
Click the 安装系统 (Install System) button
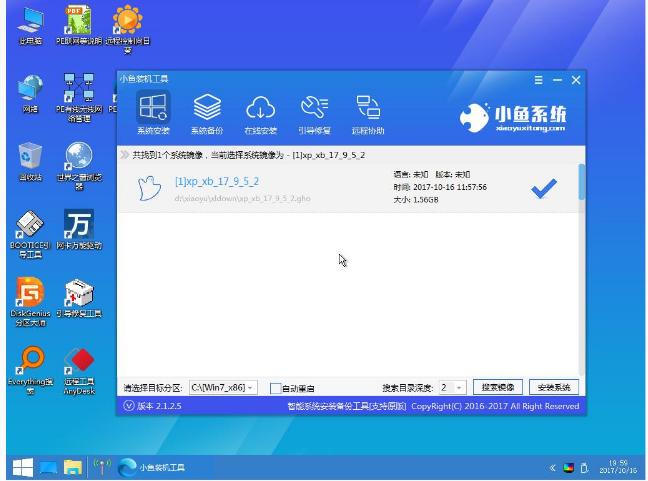553,388
